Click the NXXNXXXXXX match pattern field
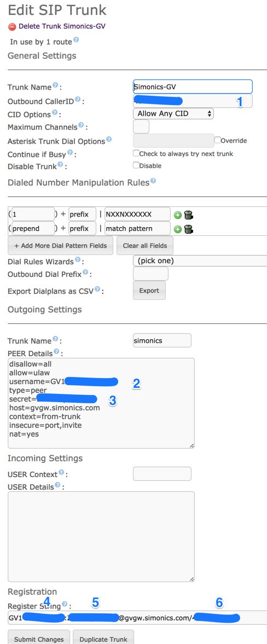Viewport: 267px width, 644px height. tap(137, 214)
